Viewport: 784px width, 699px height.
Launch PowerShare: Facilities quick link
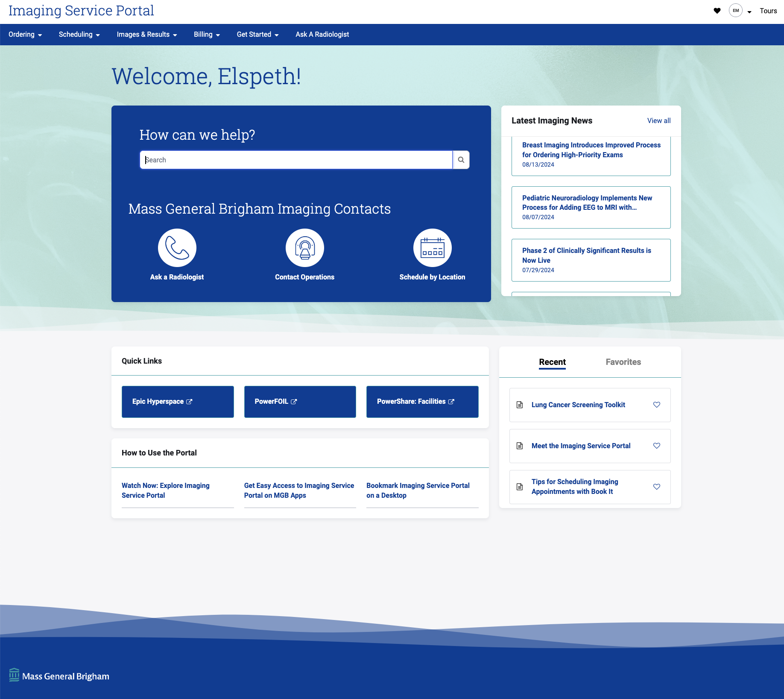422,402
